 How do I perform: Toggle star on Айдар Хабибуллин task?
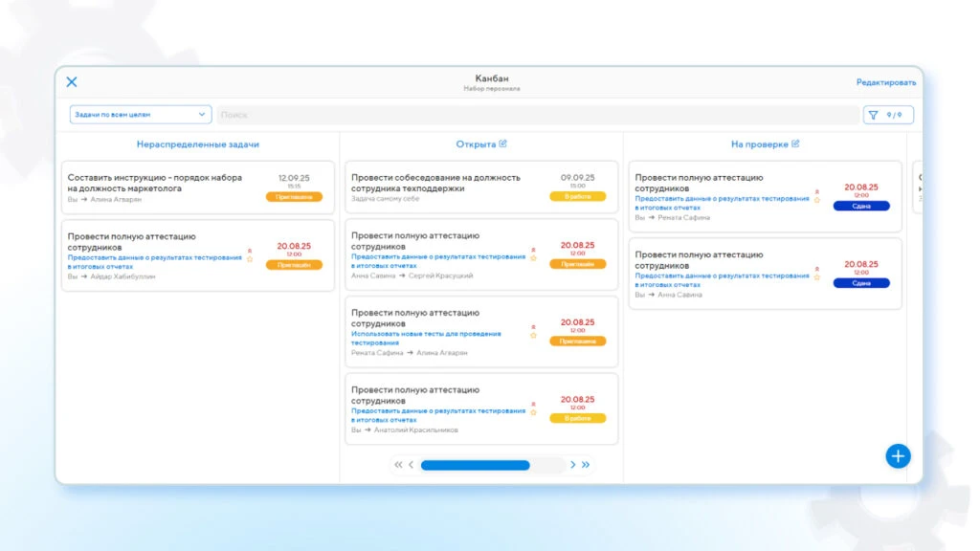(x=250, y=259)
